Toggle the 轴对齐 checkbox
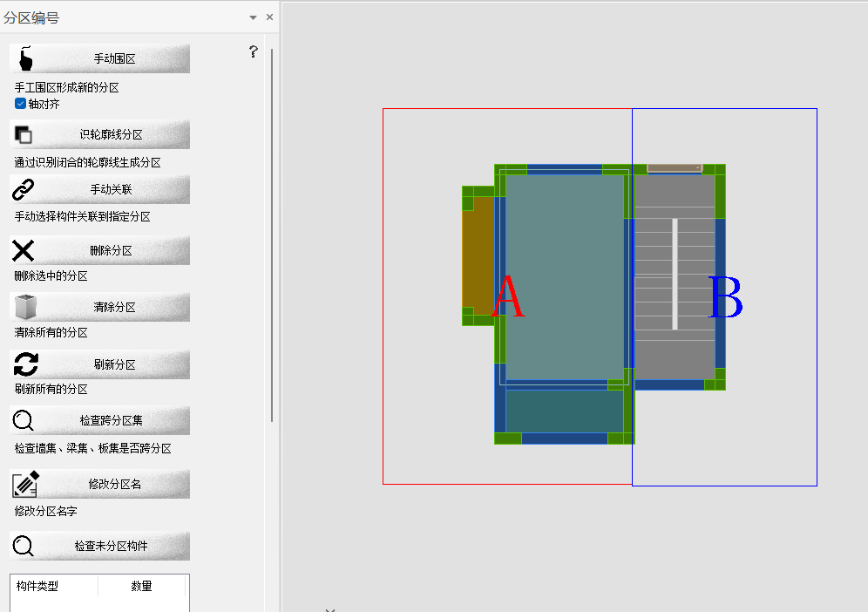The image size is (868, 612). pos(21,104)
